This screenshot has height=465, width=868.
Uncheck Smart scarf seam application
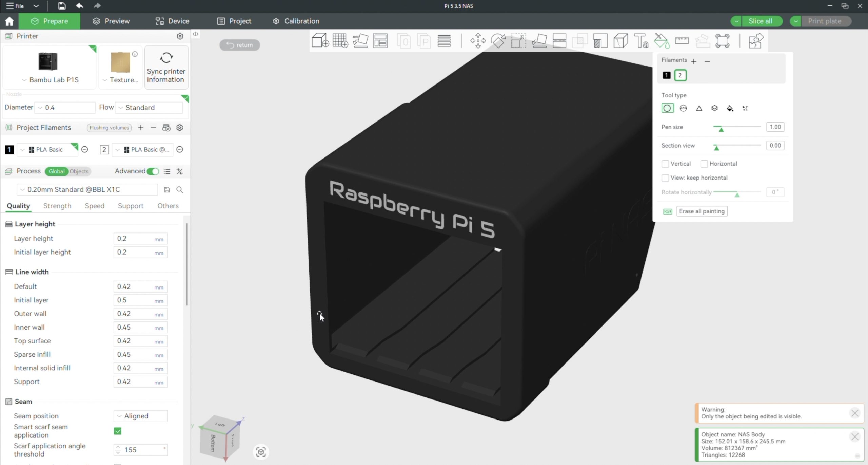tap(118, 431)
